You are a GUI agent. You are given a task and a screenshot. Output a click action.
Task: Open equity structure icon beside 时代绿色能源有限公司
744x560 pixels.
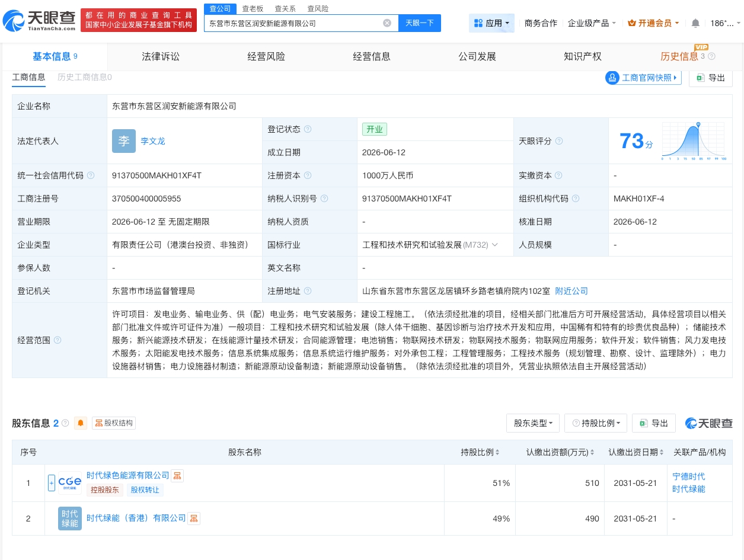(x=178, y=475)
